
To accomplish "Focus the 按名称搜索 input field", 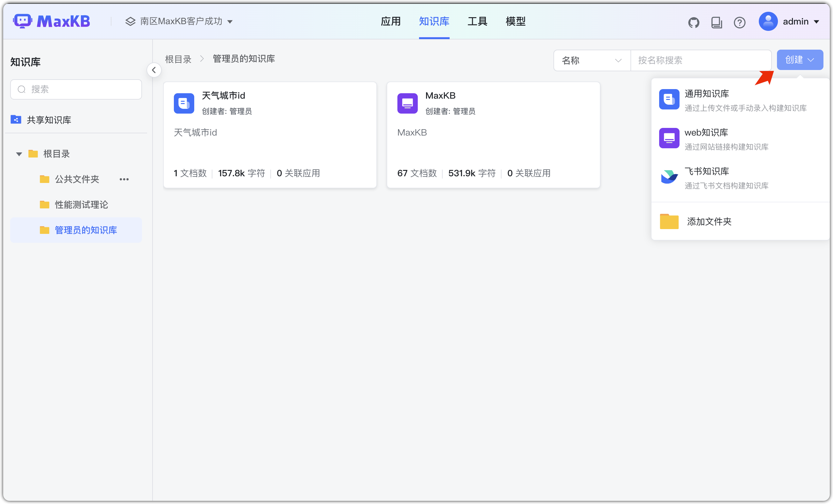I will pos(701,60).
